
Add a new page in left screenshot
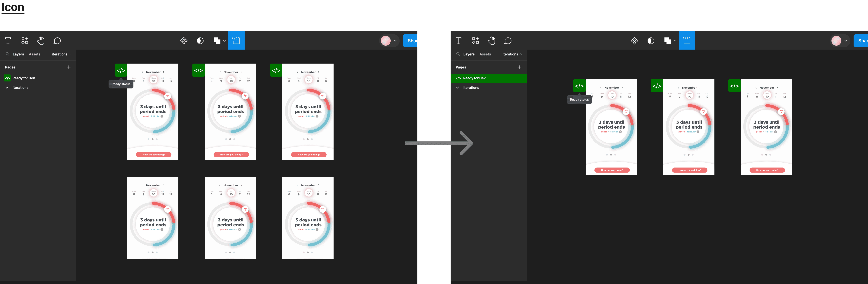coord(69,67)
